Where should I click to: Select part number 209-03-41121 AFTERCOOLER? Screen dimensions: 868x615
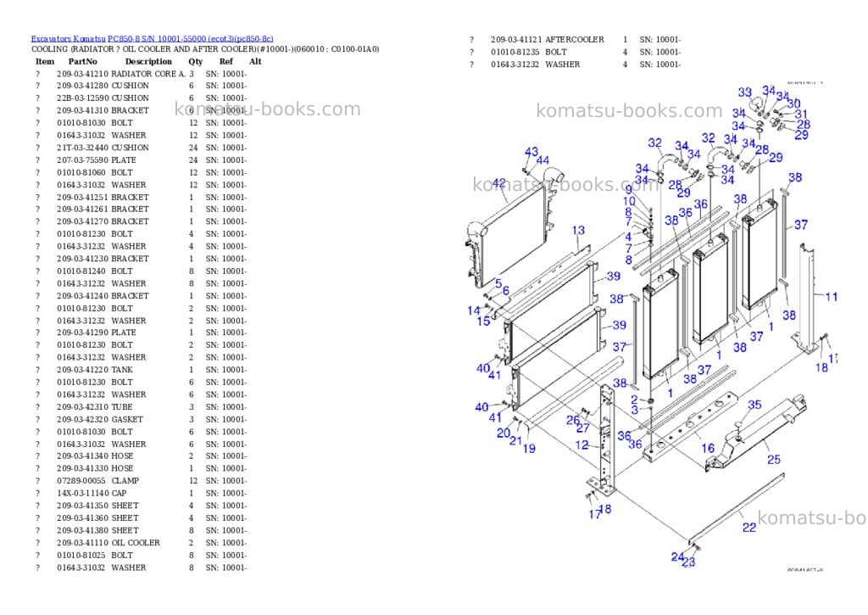tap(516, 40)
